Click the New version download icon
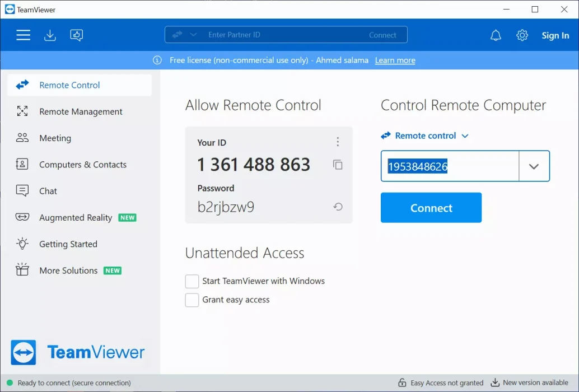This screenshot has width=579, height=392. 495,383
